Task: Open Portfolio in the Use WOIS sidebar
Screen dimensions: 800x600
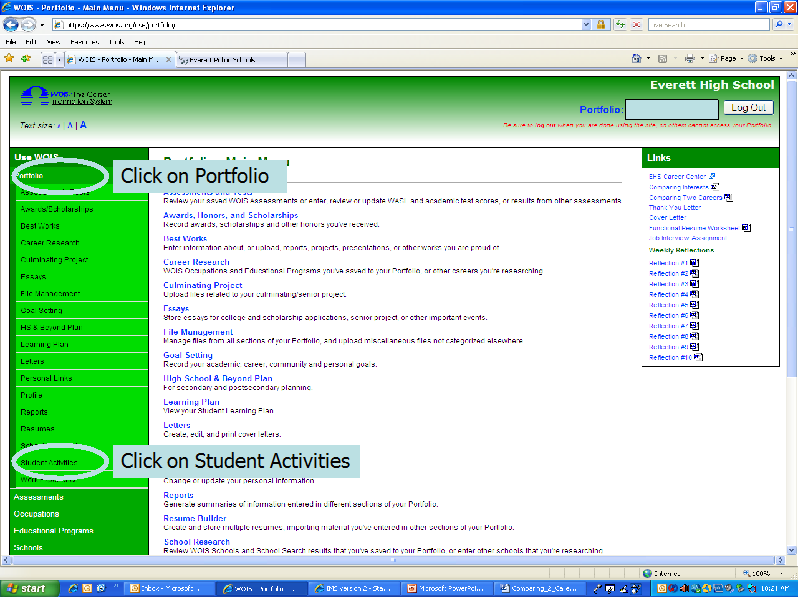Action: tap(29, 176)
